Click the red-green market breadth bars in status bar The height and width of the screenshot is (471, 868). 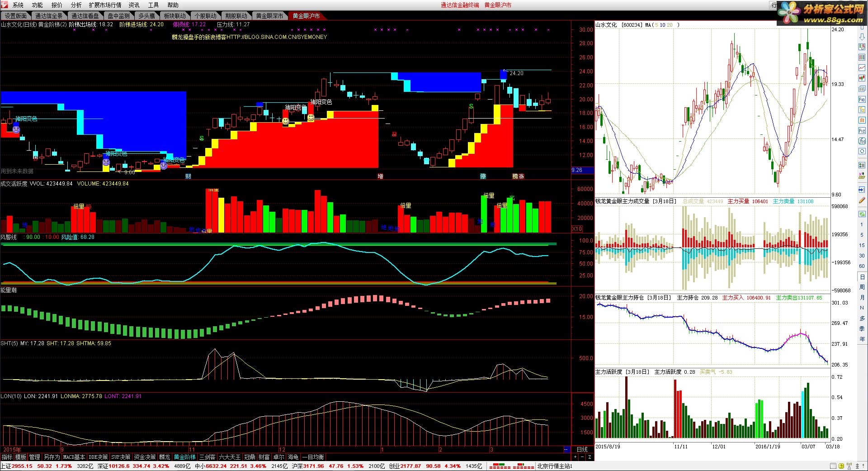tap(512, 466)
